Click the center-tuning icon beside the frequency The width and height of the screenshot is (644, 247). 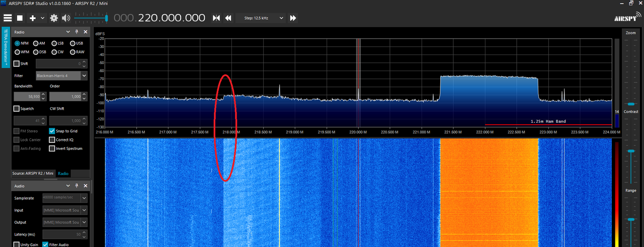tap(216, 18)
